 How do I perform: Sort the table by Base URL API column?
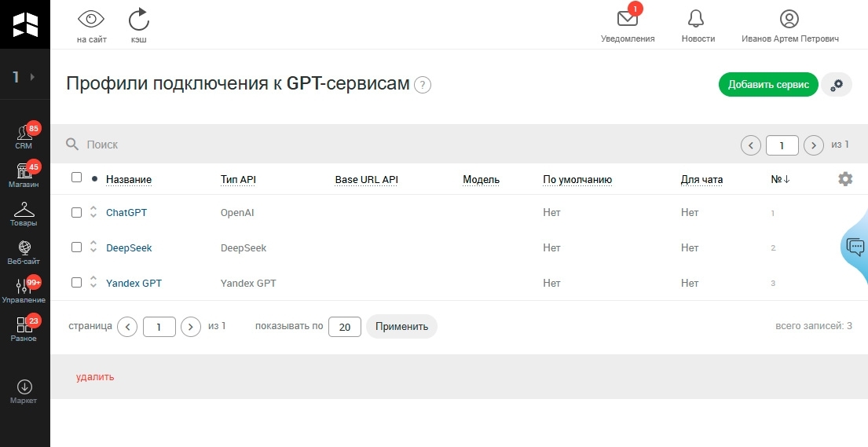[367, 179]
